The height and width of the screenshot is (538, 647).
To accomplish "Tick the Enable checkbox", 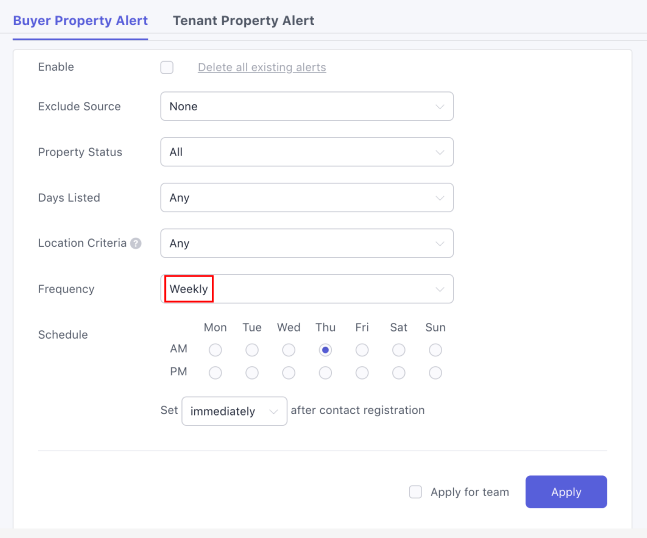I will point(167,67).
